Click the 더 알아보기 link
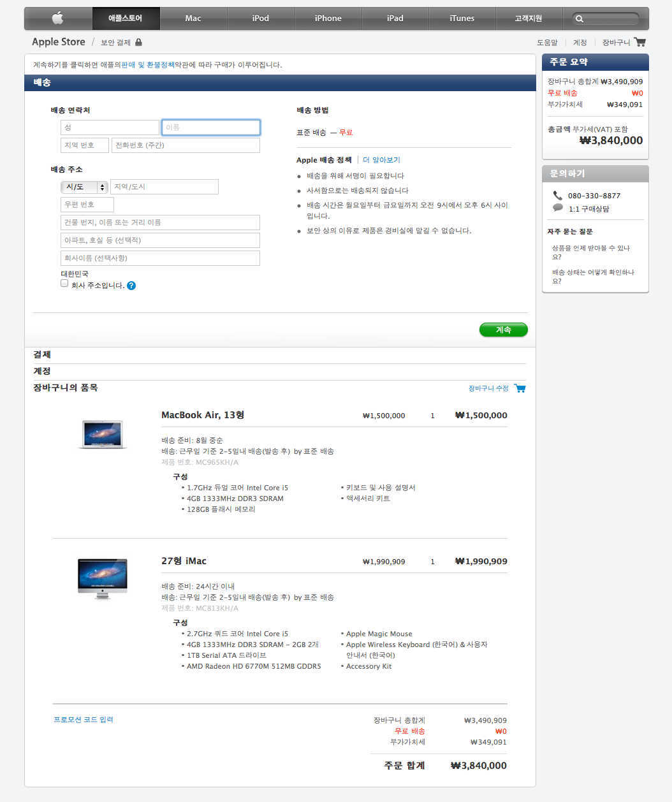Screen dimensions: 672x802 point(381,160)
